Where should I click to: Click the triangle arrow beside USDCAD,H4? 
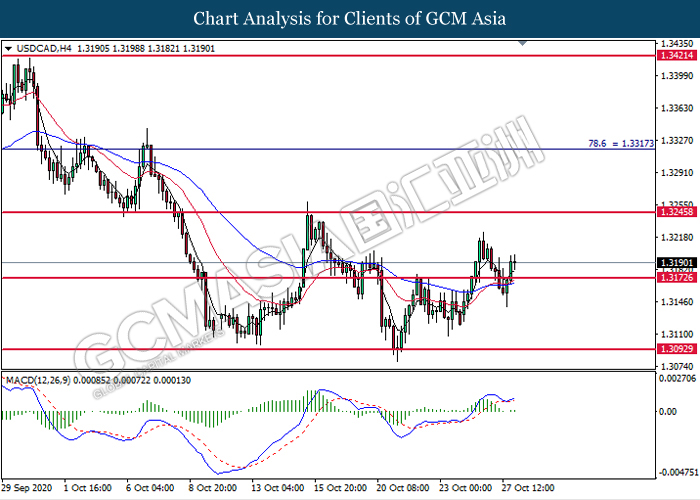[9, 48]
